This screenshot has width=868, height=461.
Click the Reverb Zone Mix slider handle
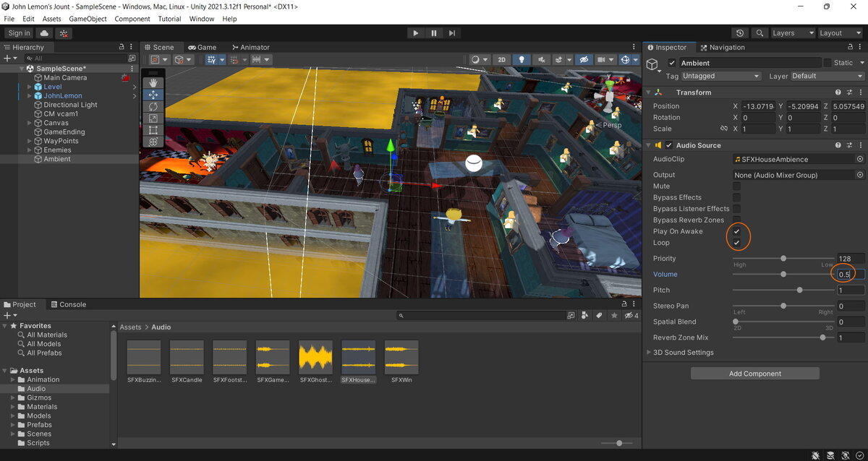pyautogui.click(x=822, y=337)
